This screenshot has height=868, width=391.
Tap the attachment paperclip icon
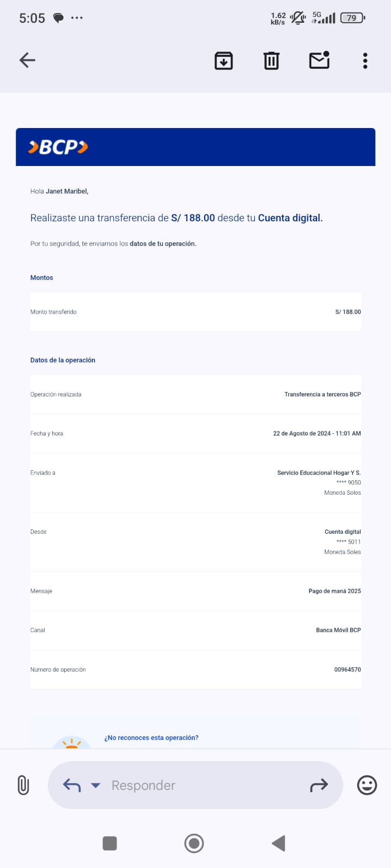tap(23, 785)
